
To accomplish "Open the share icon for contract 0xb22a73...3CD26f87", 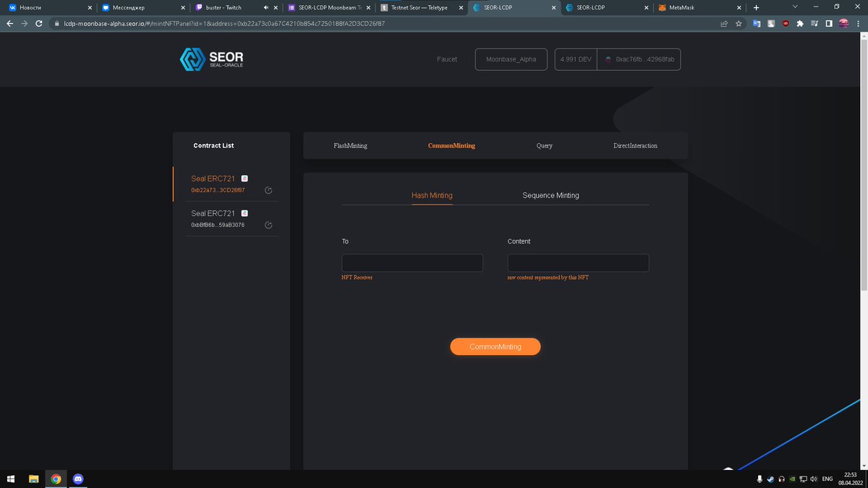I will 268,191.
